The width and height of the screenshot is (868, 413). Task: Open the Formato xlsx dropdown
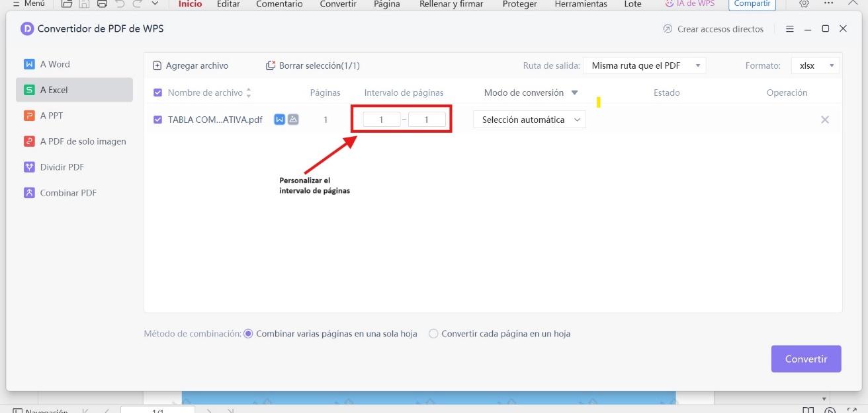coord(814,65)
